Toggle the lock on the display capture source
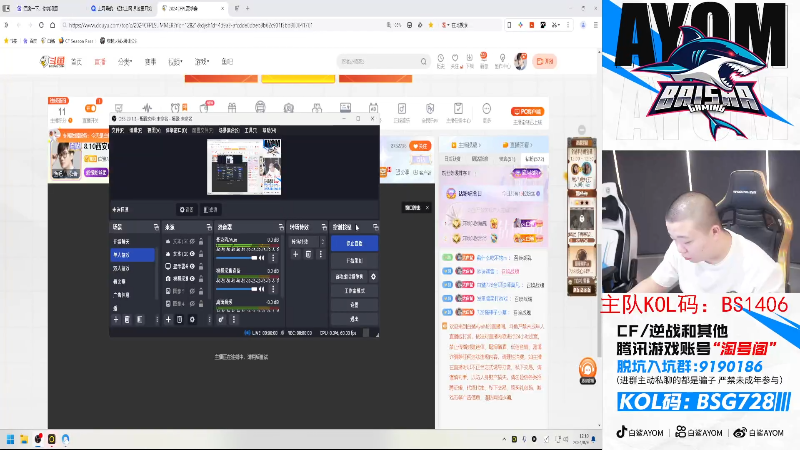Viewport: 800px width, 450px height. 201,266
